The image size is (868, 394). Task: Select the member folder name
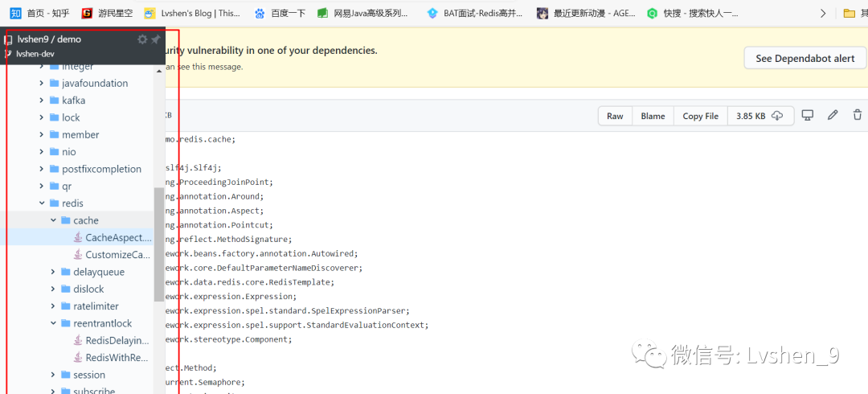coord(80,134)
